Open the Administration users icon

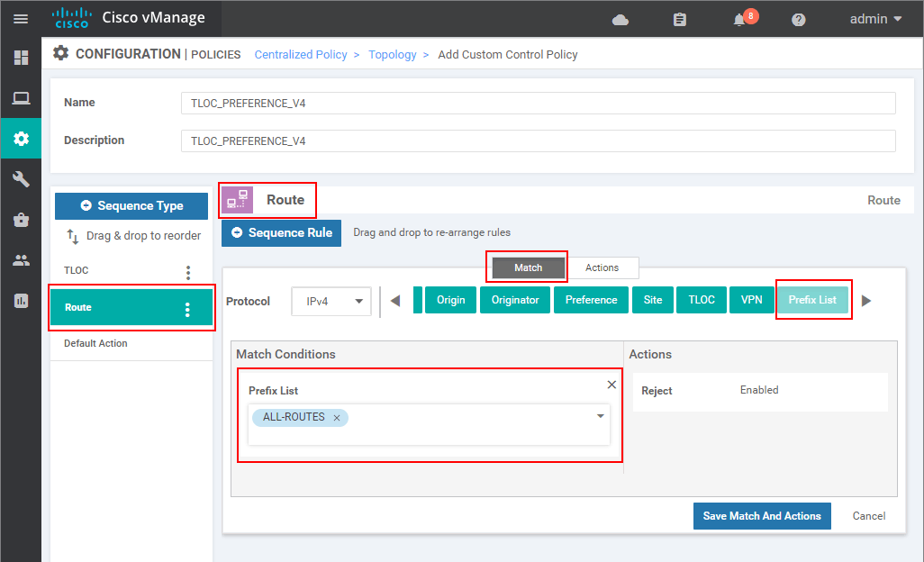20,260
